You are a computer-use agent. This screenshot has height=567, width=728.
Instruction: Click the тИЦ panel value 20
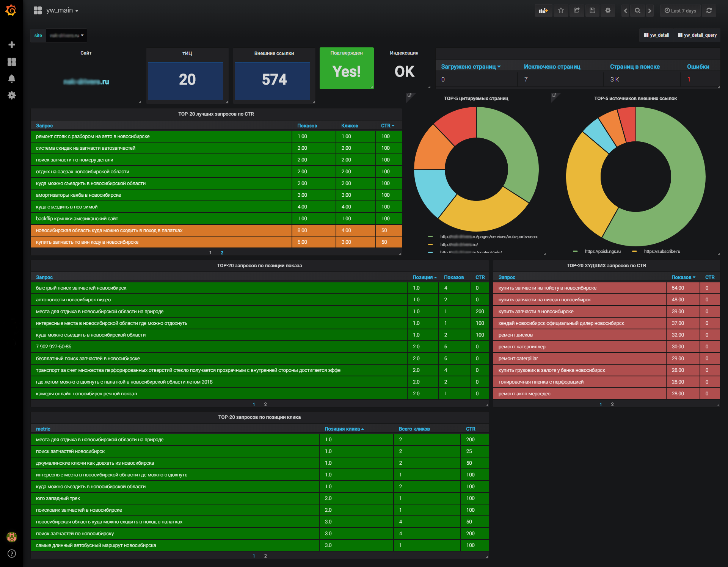pyautogui.click(x=187, y=80)
